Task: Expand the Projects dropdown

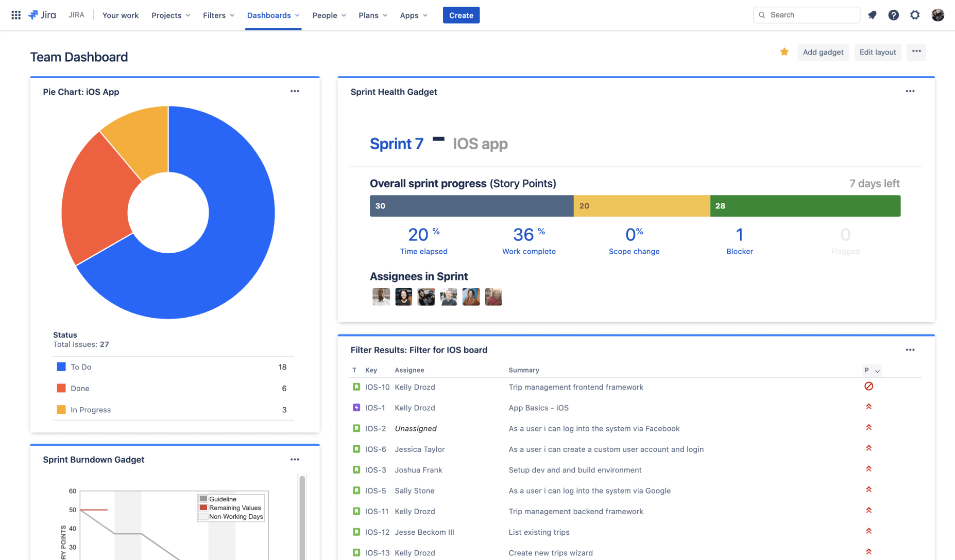Action: 170,15
